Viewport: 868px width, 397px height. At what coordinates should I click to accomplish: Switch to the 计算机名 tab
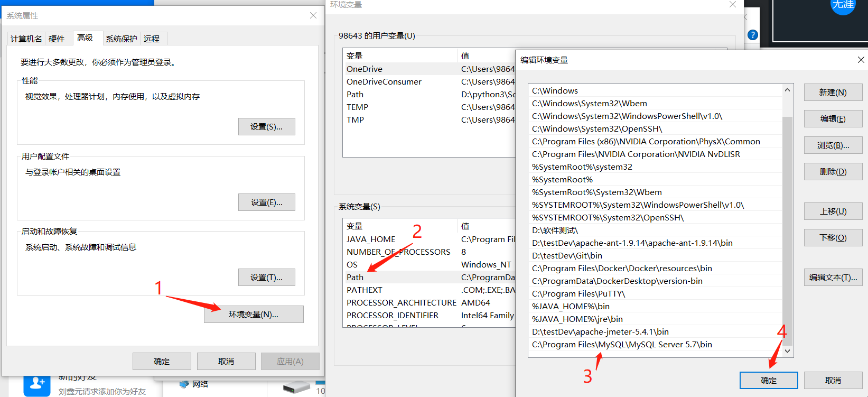tap(26, 39)
